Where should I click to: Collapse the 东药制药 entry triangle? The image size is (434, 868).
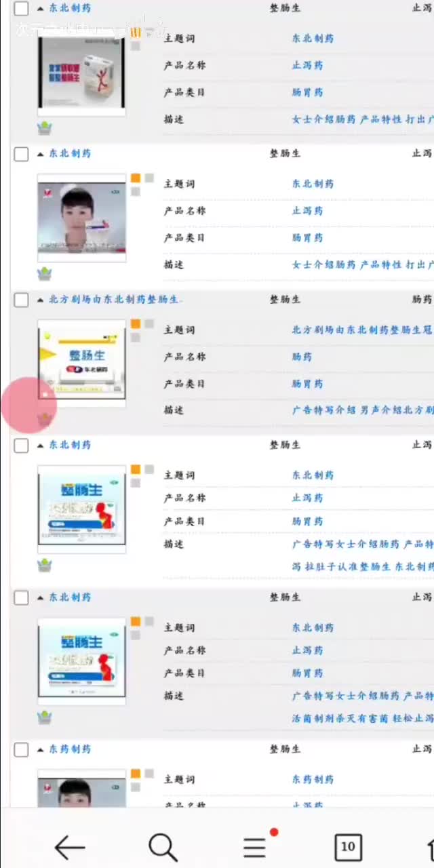pos(41,749)
